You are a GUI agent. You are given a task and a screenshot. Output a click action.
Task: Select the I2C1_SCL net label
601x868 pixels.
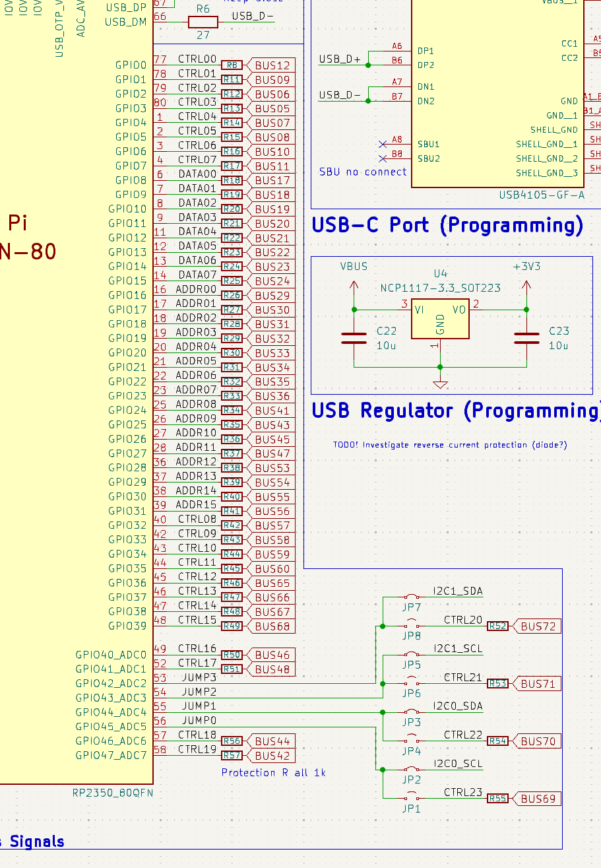coord(457,649)
